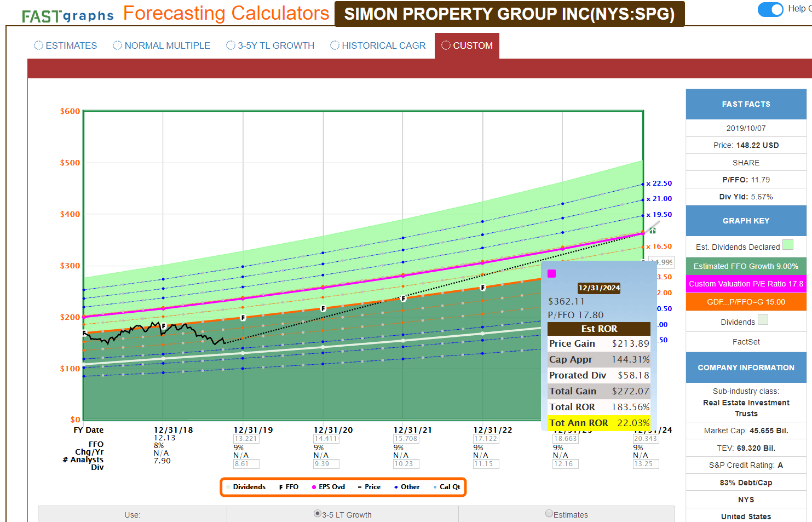Click the Tot Ann ROR 22.03% row
Image resolution: width=812 pixels, height=522 pixels.
pyautogui.click(x=599, y=423)
